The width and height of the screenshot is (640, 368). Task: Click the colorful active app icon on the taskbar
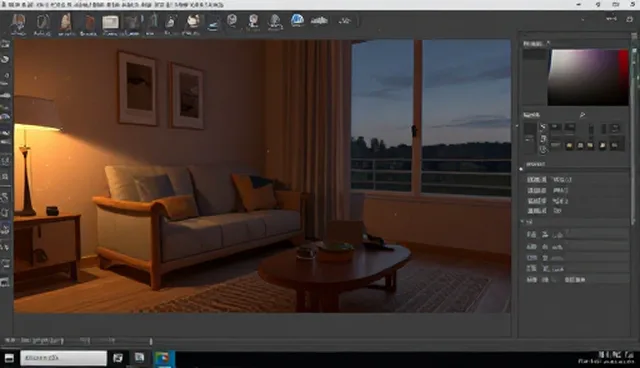(x=164, y=359)
